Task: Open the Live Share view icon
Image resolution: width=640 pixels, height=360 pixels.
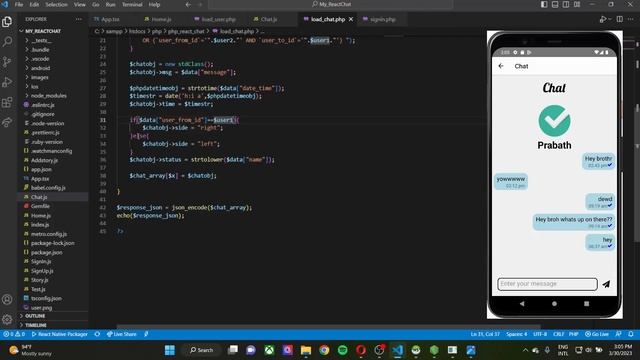Action: point(7,122)
